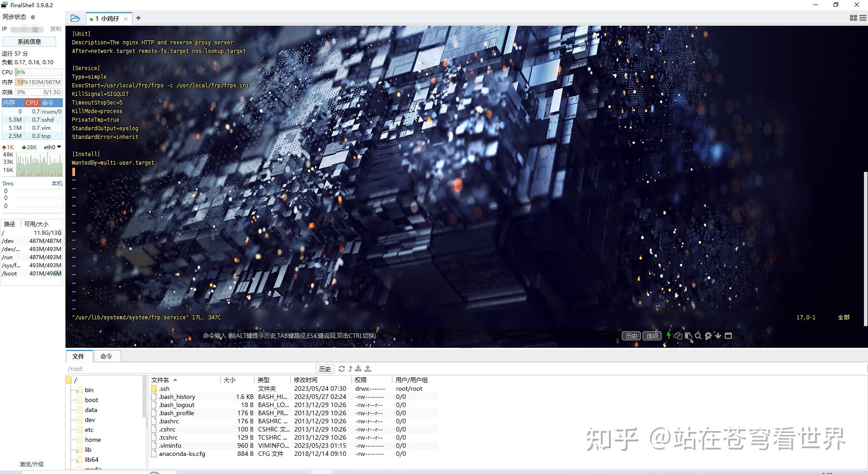
Task: Switch to the 文件 files tab
Action: point(79,356)
